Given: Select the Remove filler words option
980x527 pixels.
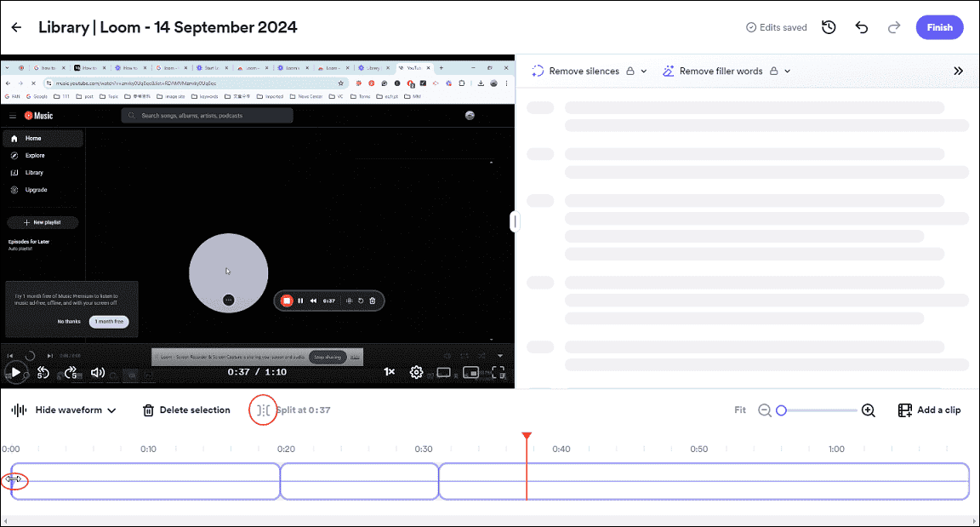Looking at the screenshot, I should 713,72.
